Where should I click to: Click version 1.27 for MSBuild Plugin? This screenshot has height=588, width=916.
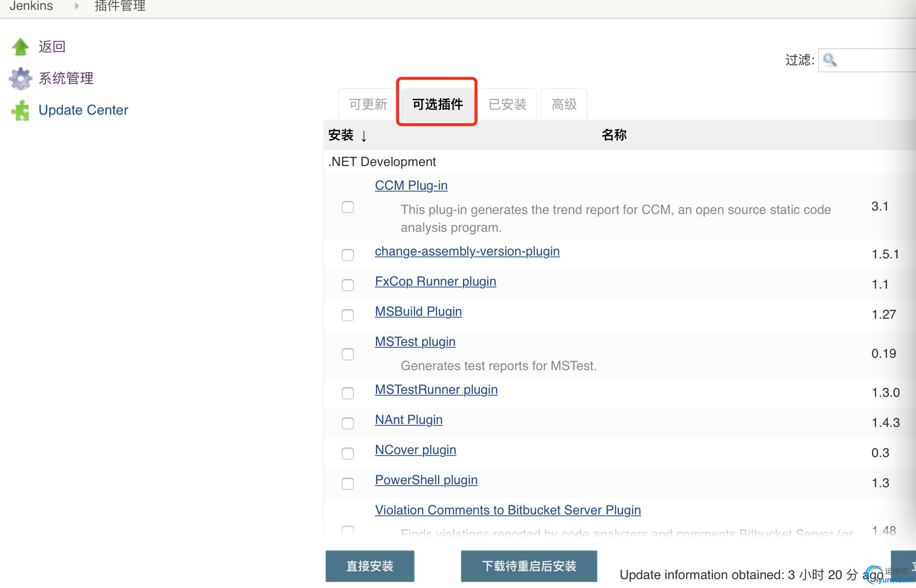(x=884, y=315)
